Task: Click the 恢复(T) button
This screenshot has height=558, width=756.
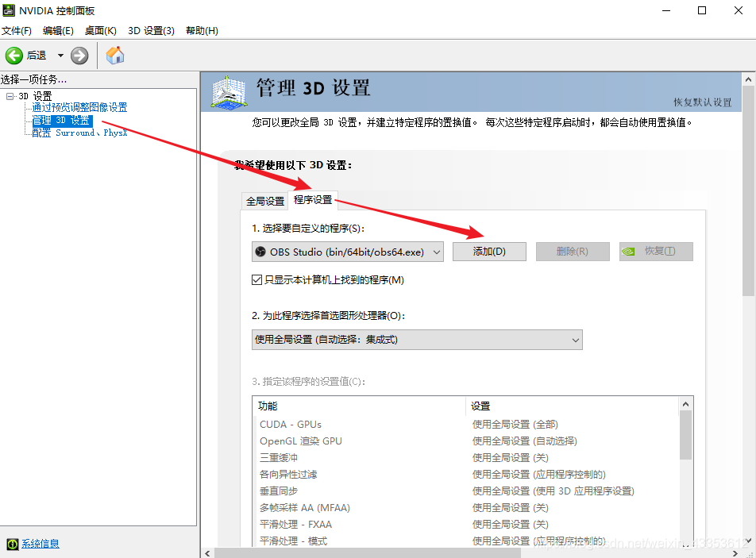Action: (x=656, y=252)
